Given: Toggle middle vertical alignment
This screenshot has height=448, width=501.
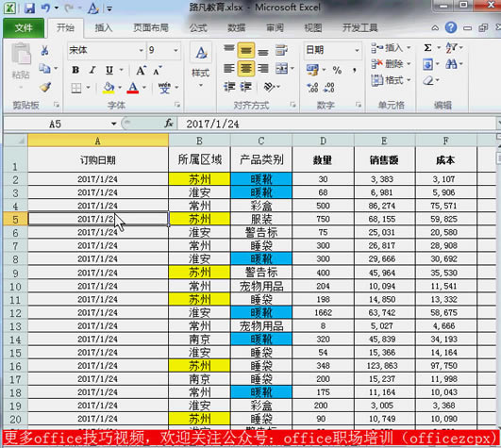Looking at the screenshot, I should tap(245, 50).
